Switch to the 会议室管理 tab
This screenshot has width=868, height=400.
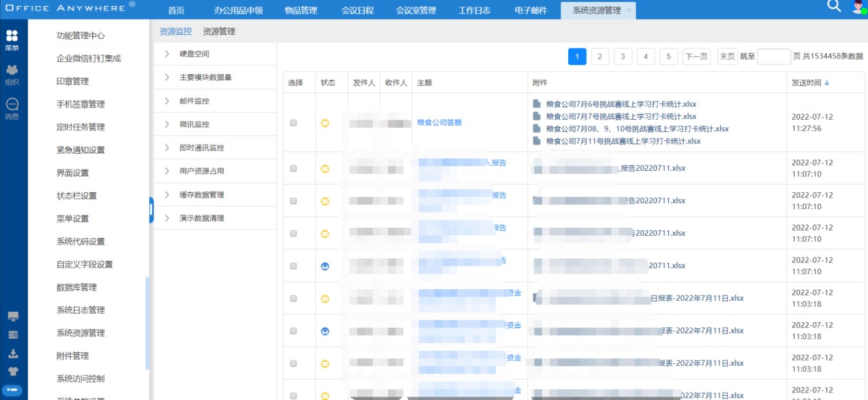[416, 11]
